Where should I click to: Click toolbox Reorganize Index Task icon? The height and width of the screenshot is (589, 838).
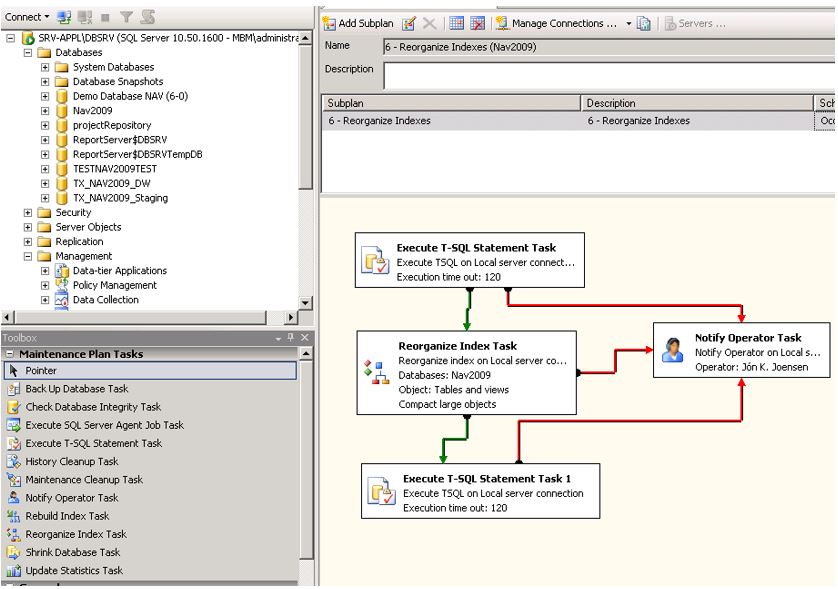pyautogui.click(x=14, y=534)
